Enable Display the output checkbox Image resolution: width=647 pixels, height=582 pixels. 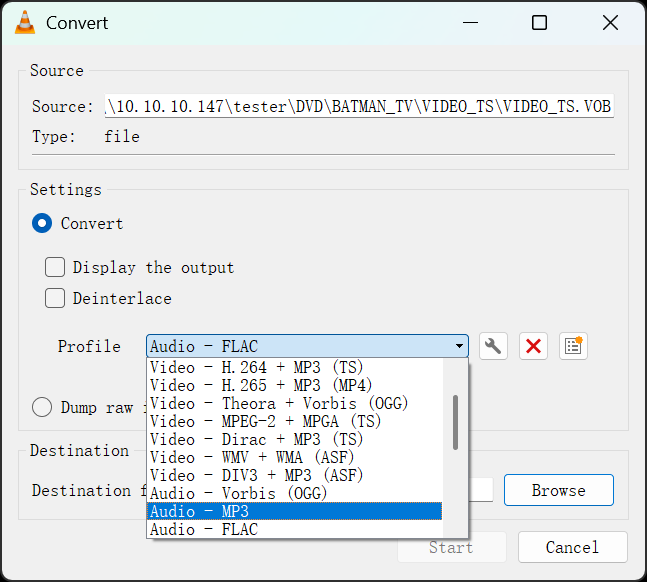[55, 267]
